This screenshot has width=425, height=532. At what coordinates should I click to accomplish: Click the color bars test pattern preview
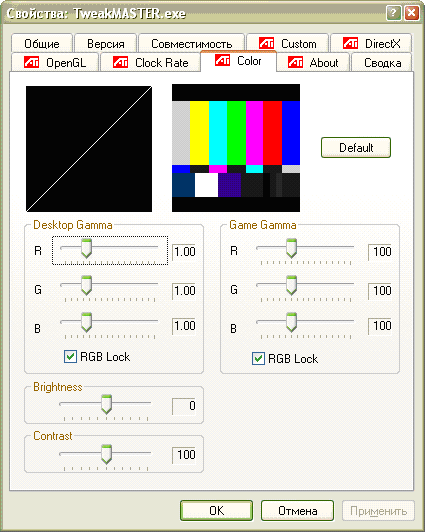pyautogui.click(x=236, y=148)
